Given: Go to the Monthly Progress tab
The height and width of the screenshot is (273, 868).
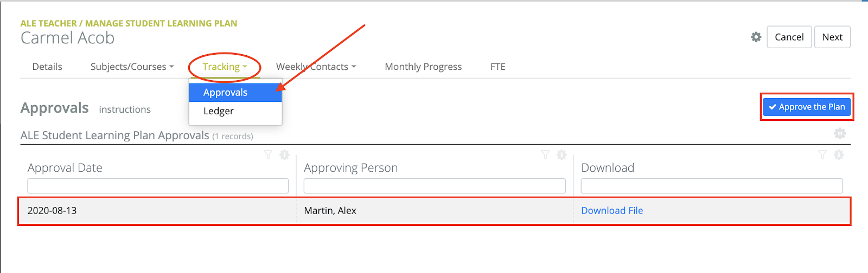Looking at the screenshot, I should click(x=423, y=67).
